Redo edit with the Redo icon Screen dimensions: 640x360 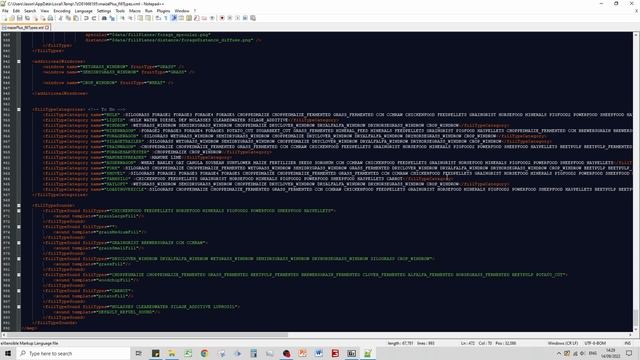click(x=94, y=18)
